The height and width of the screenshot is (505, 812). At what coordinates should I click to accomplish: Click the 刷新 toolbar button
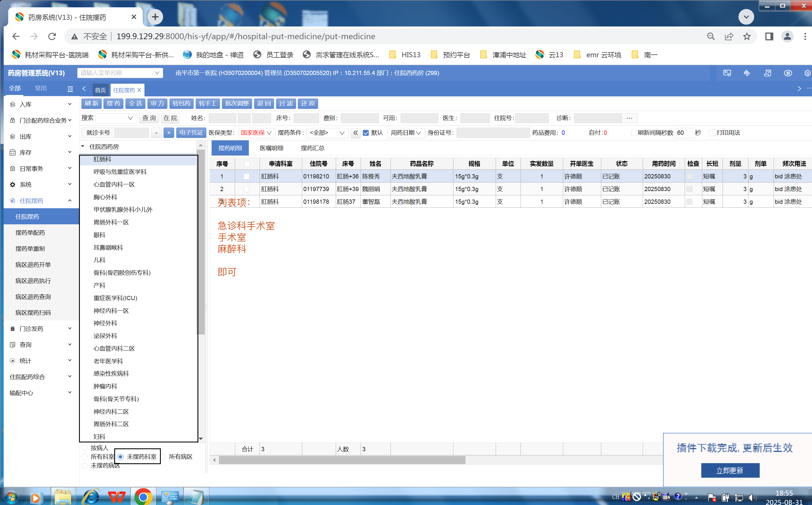point(91,103)
